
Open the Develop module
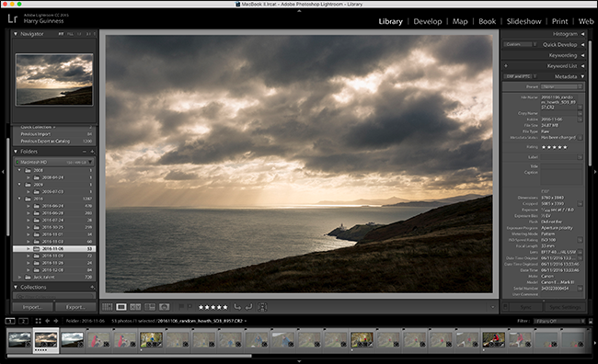coord(428,21)
